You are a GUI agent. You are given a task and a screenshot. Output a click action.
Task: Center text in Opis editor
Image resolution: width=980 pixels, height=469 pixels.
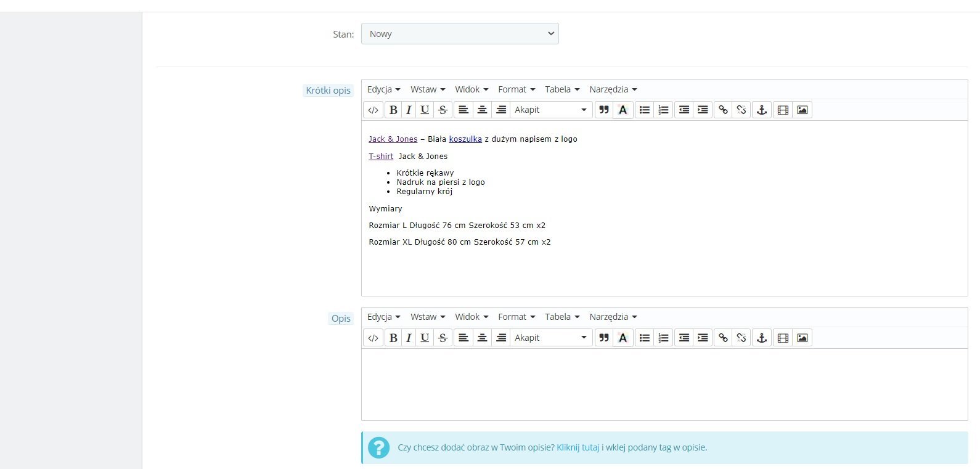[x=483, y=338]
